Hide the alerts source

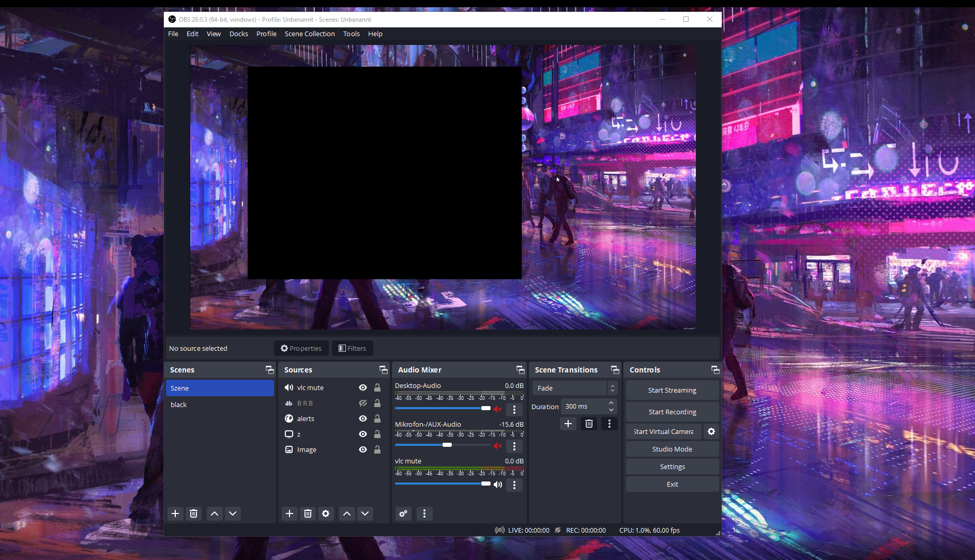tap(363, 418)
